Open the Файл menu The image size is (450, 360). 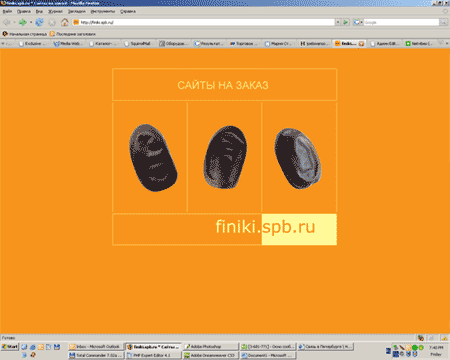click(x=7, y=11)
